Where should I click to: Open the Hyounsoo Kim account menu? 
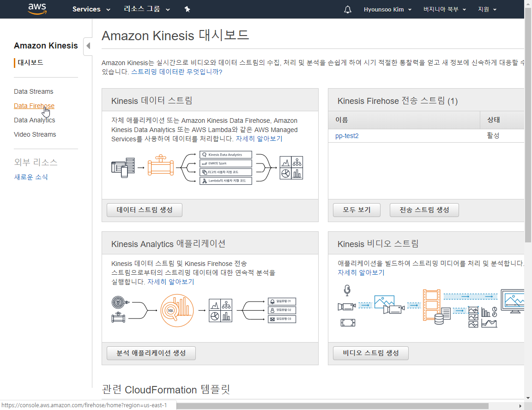[387, 10]
